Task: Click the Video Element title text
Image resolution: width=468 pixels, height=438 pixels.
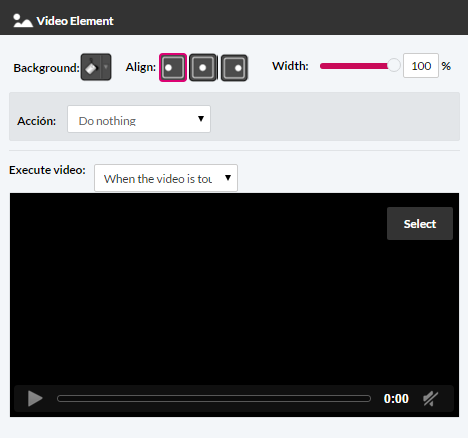Action: point(75,21)
